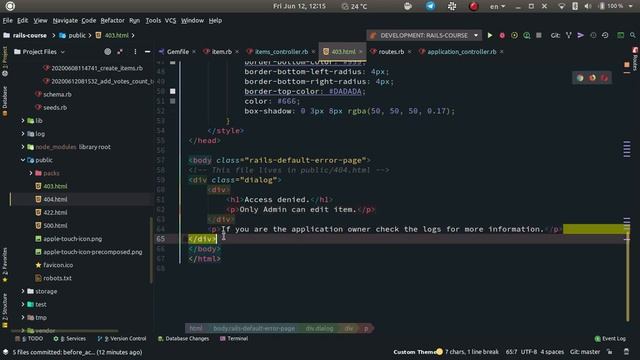640x360 pixels.
Task: Close the 403.html tab
Action: (x=360, y=52)
